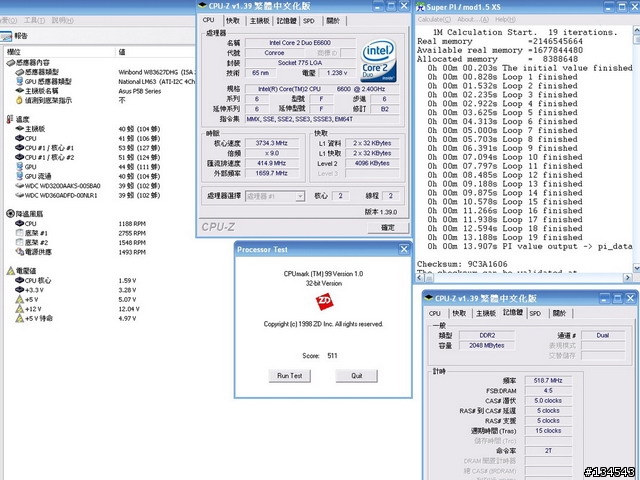
Task: Click the power supply fan icon
Action: [20, 252]
